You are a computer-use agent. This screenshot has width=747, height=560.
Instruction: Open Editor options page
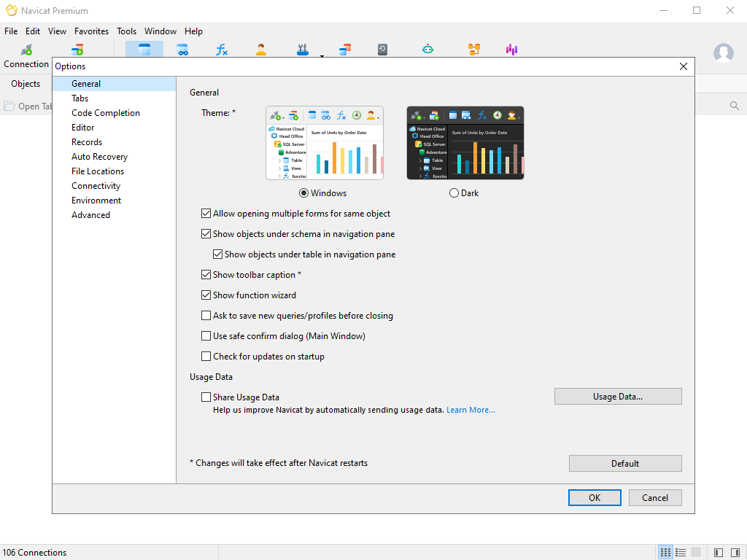tap(115, 128)
